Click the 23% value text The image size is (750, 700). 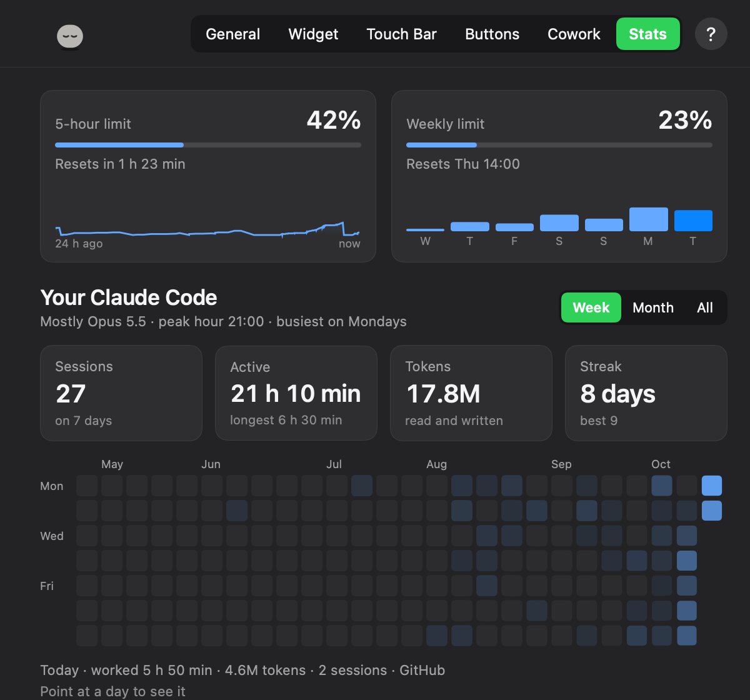click(x=685, y=120)
